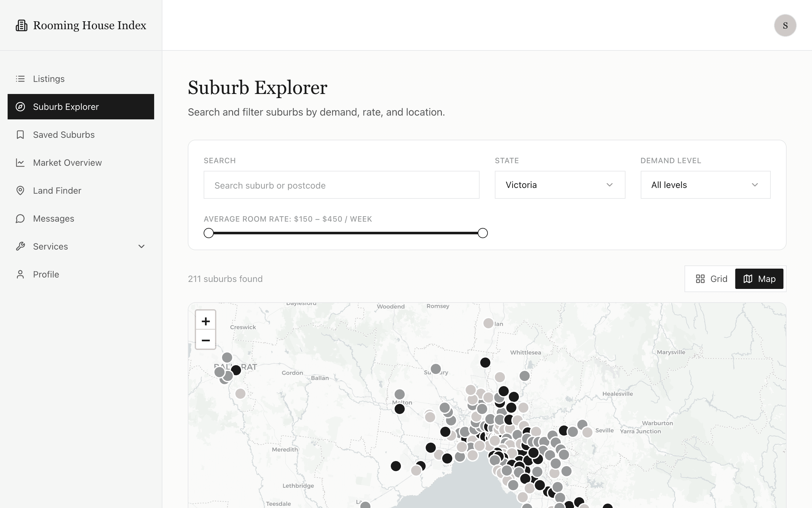Open the State dropdown showing Victoria
The height and width of the screenshot is (508, 812).
coord(560,185)
